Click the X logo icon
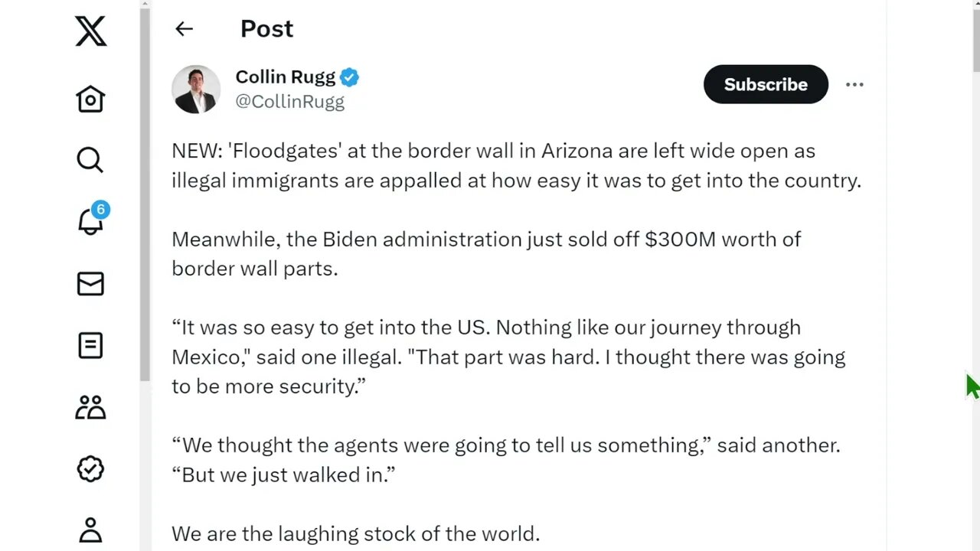 coord(90,31)
